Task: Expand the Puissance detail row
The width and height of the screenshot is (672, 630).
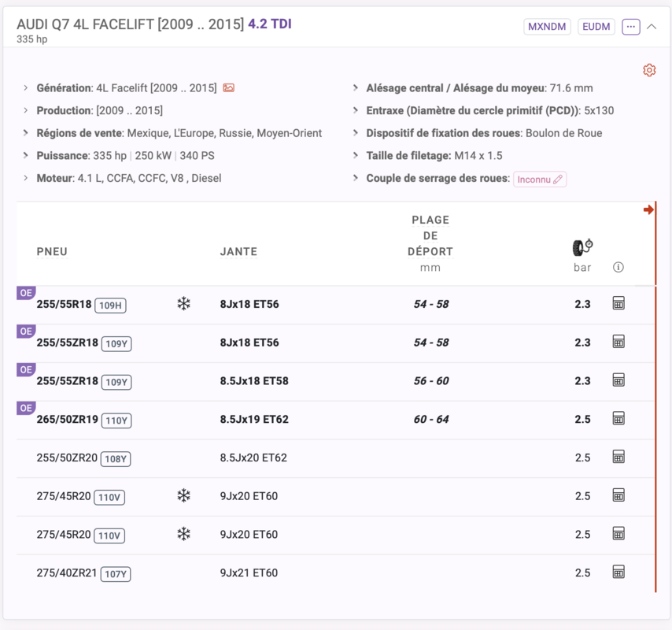Action: click(26, 155)
